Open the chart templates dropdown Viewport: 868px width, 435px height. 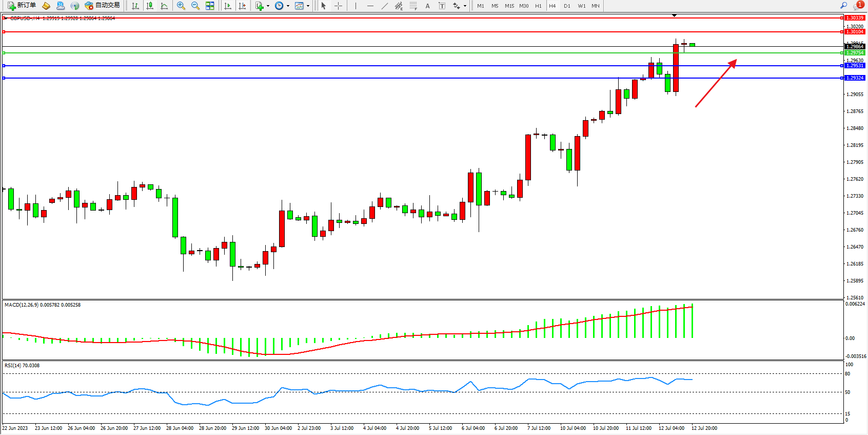[308, 6]
